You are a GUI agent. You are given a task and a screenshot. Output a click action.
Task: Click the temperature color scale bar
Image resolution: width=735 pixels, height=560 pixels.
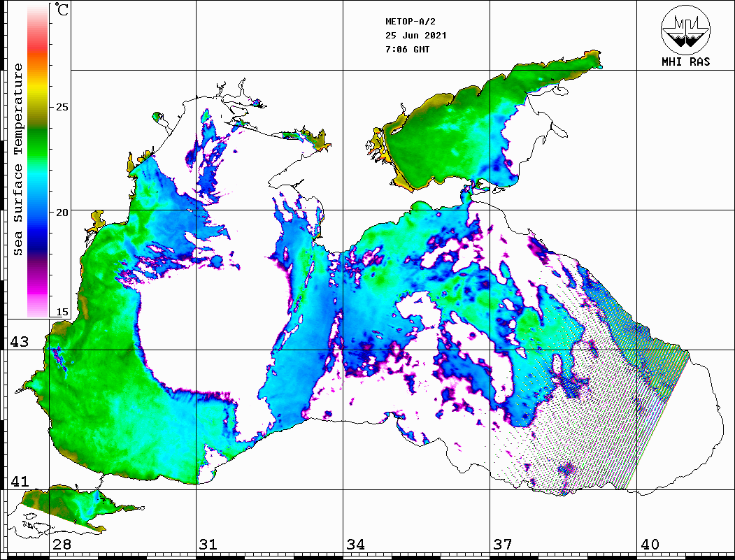(38, 161)
